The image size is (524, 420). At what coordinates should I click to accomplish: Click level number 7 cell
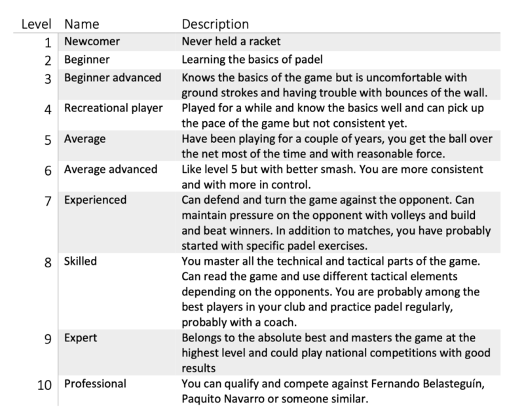[48, 202]
